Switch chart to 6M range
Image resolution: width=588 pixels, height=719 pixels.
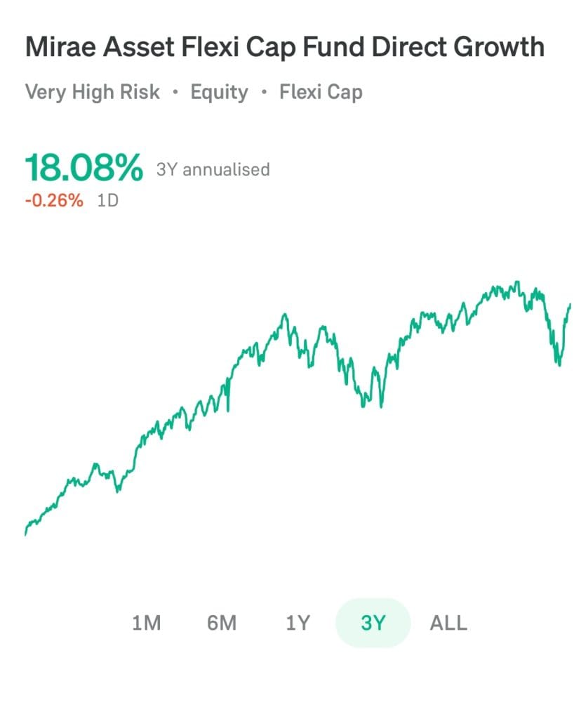click(222, 623)
